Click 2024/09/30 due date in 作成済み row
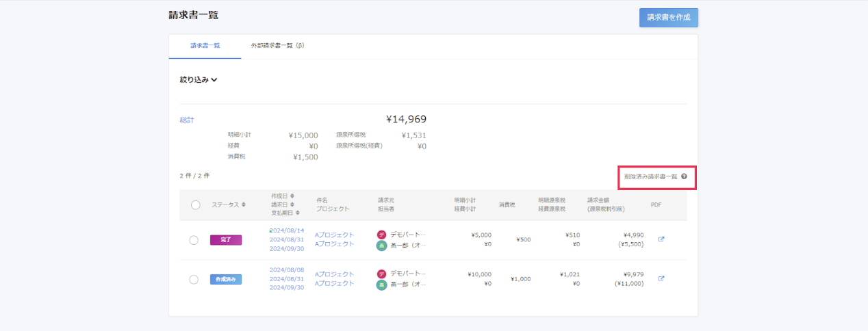This screenshot has height=331, width=868. pos(287,287)
